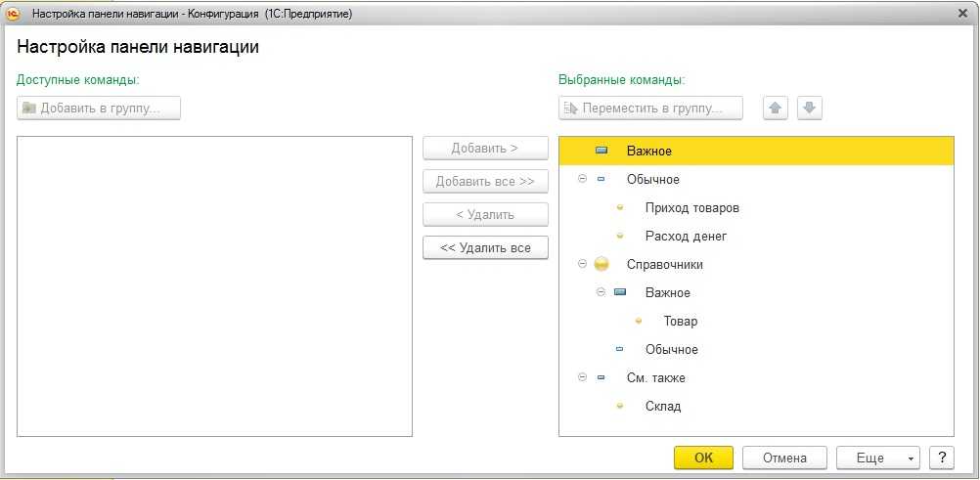Screen dimensions: 980x480
Task: Click the Переместить в группу button
Action: pos(650,109)
